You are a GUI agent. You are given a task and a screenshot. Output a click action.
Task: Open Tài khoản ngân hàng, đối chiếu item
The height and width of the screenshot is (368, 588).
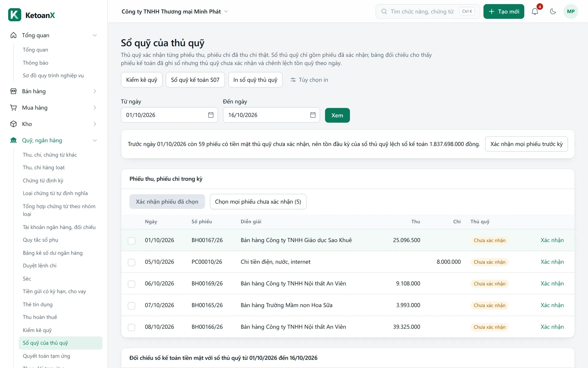[59, 227]
